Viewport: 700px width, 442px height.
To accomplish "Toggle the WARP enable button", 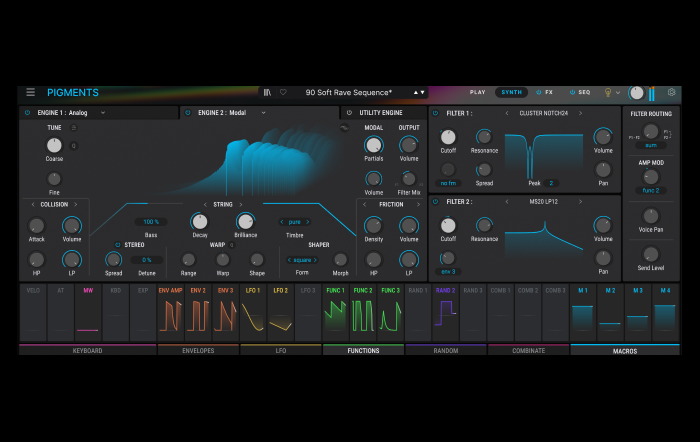I will click(232, 245).
